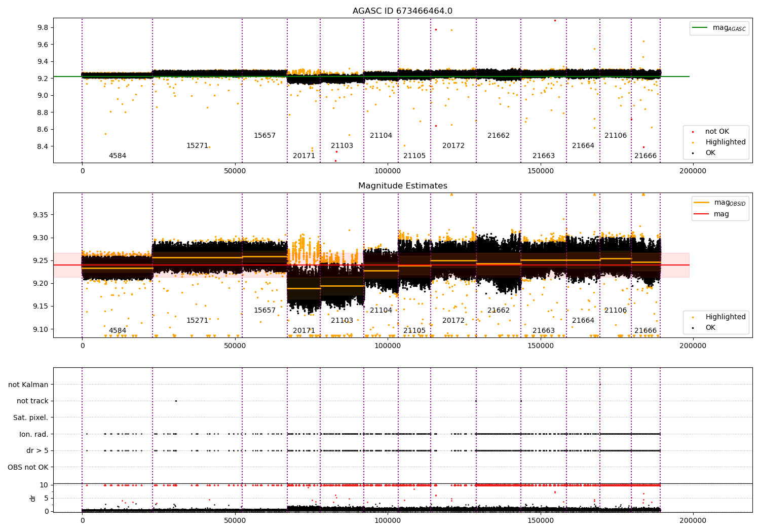Click obsid label 21666 in middle plot
This screenshot has height=532, width=760.
[645, 330]
